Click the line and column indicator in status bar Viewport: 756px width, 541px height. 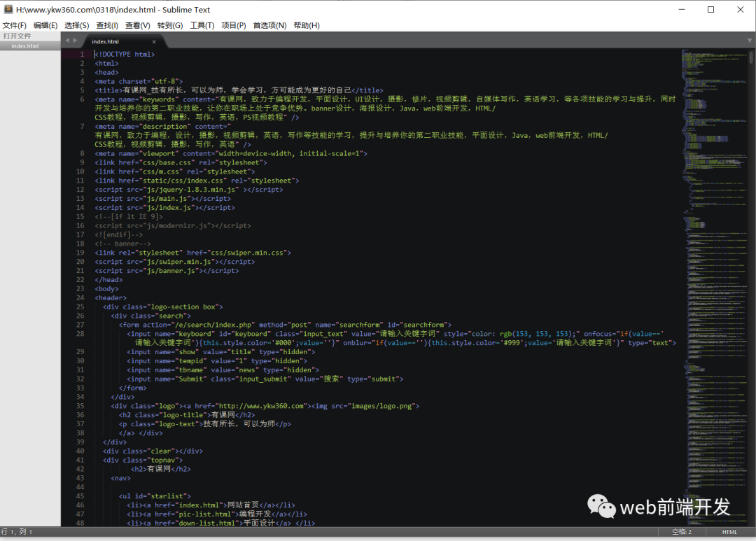17,532
